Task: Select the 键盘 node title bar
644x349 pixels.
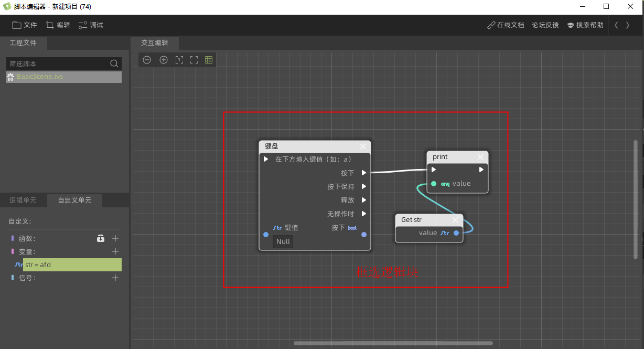Action: 315,146
